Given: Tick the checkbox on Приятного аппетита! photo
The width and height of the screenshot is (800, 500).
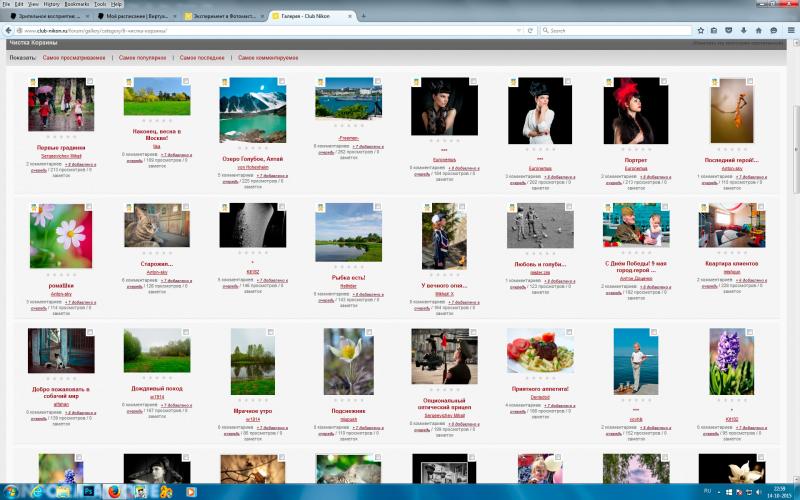Looking at the screenshot, I should point(569,332).
